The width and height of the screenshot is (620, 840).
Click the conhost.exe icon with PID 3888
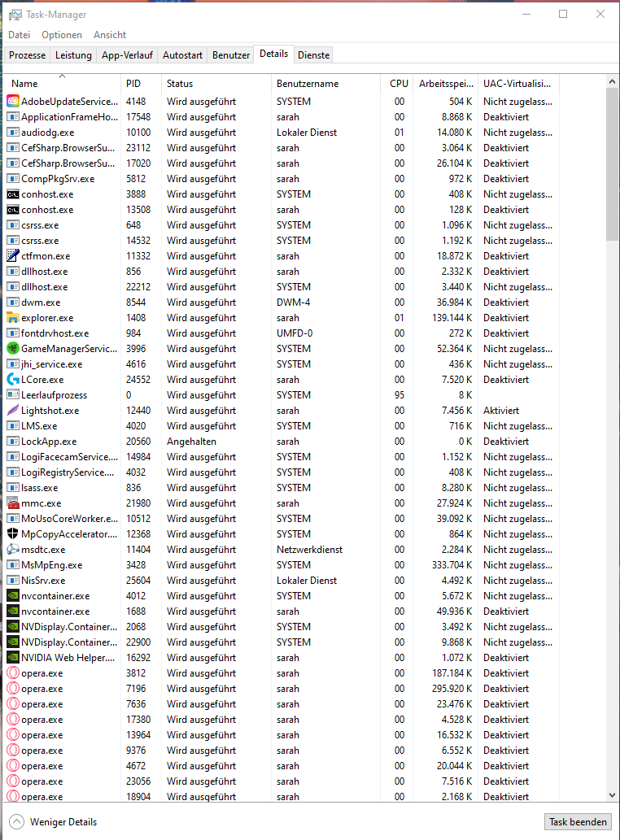click(x=13, y=194)
